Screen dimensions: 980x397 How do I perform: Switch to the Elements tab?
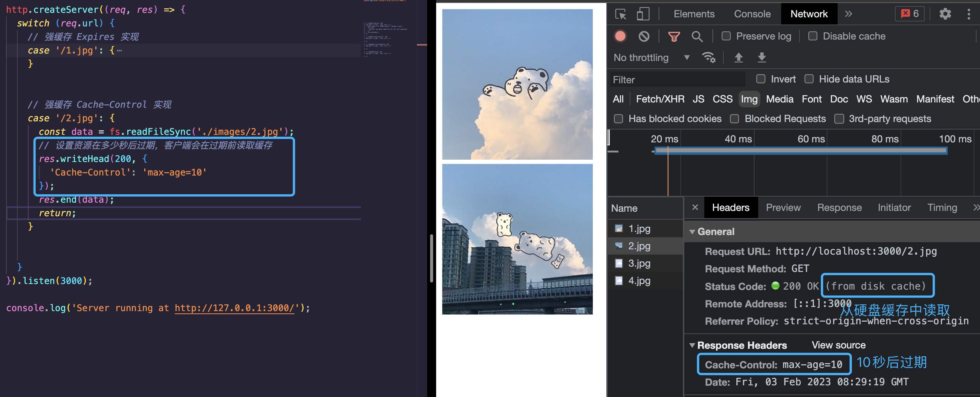694,14
